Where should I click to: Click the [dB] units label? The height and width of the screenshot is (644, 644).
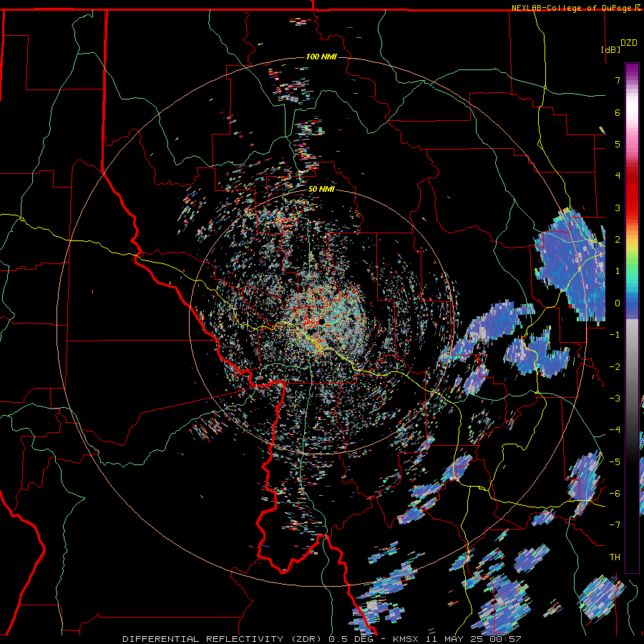[610, 49]
